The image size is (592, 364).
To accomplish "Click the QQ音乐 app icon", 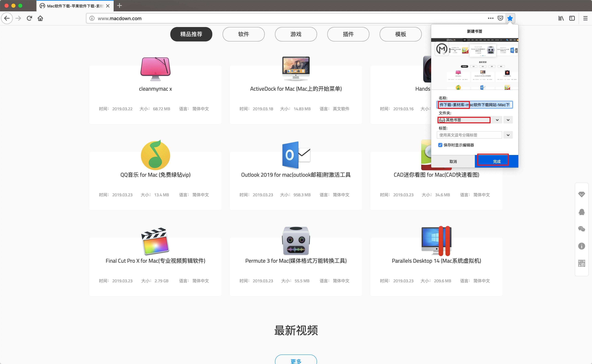I will pyautogui.click(x=155, y=155).
